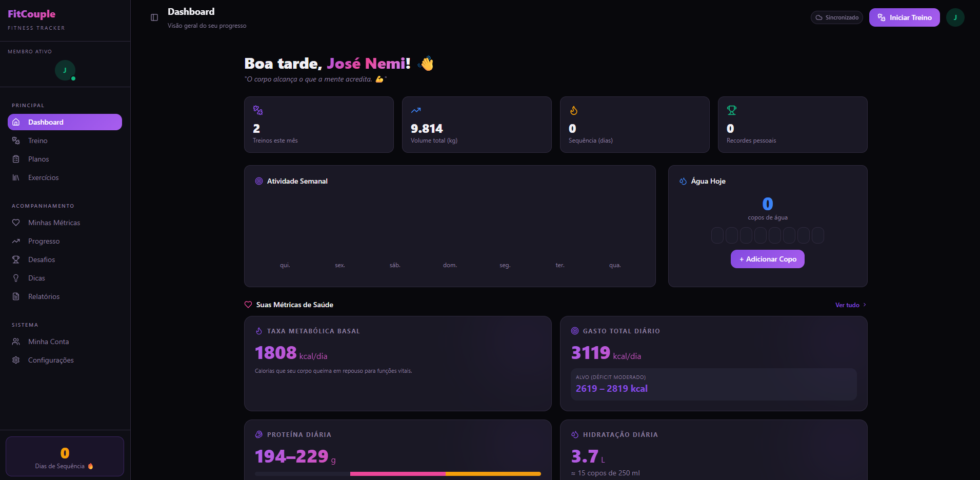Click the trend arrow icon in Volume total card
Image resolution: width=980 pixels, height=480 pixels.
tap(416, 110)
